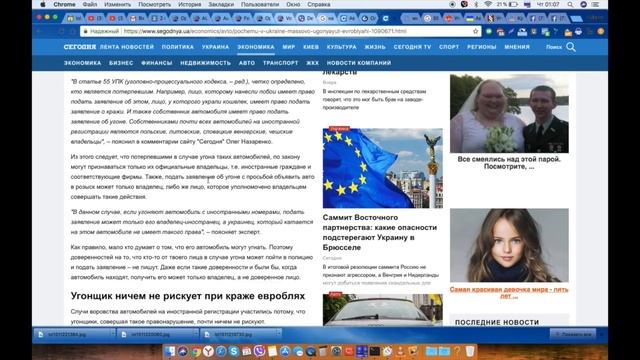640x360 pixels.
Task: Open Launchpad from the Dock
Action: (182, 351)
